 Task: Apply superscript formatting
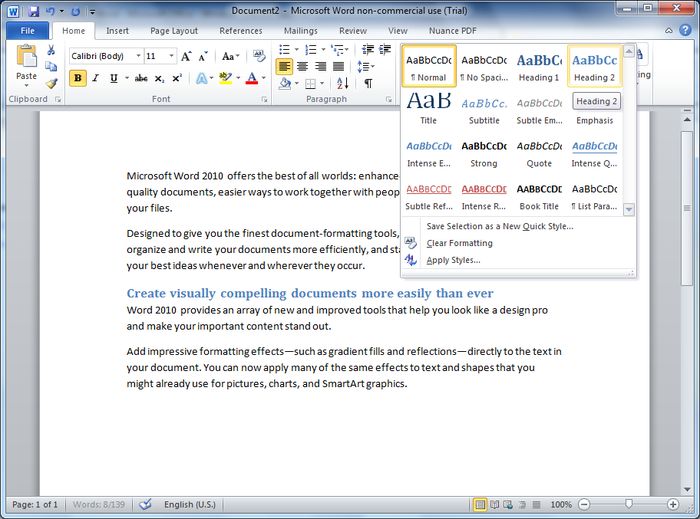(177, 79)
